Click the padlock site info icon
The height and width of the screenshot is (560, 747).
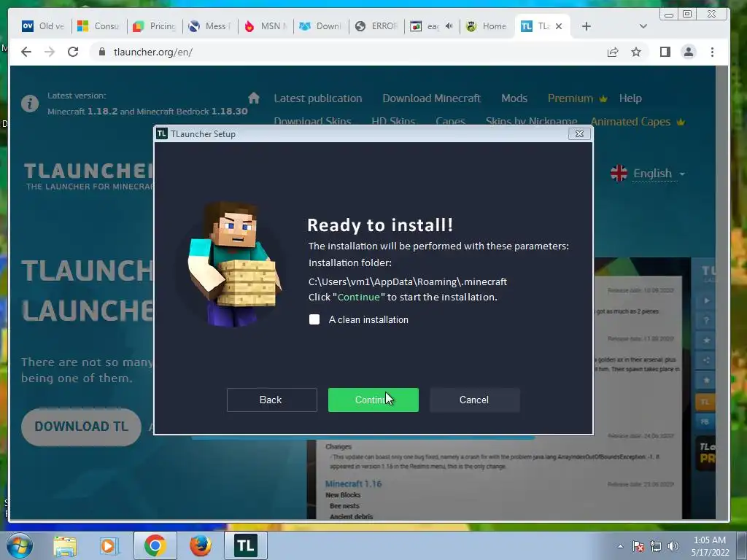101,52
